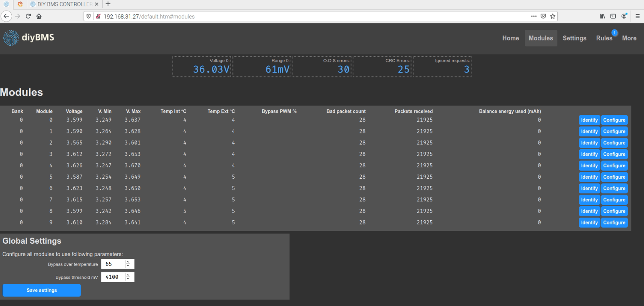644x306 pixels.
Task: Open the page actions three-dot menu
Action: (534, 16)
